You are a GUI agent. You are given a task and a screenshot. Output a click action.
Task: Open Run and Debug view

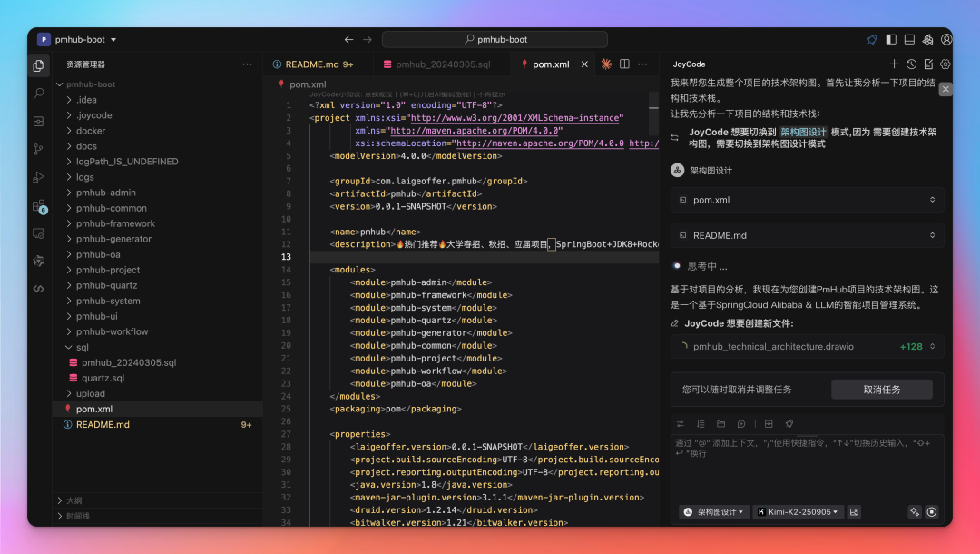tap(38, 177)
